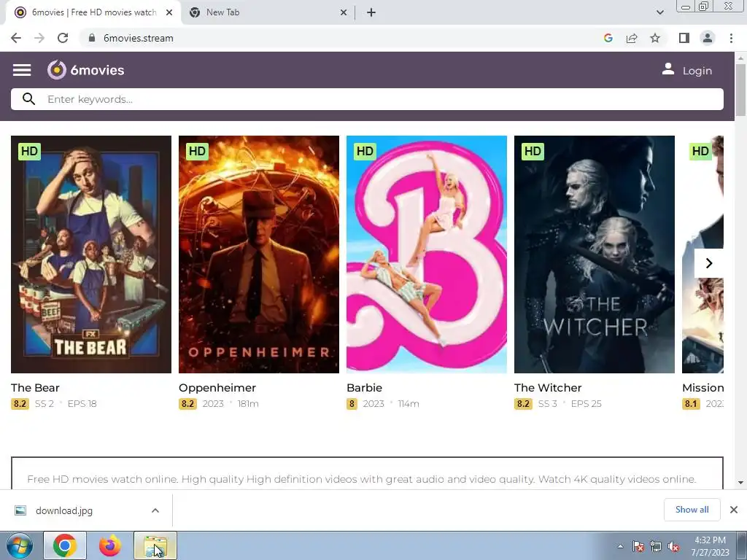Click HD badge on Oppenheimer poster
Viewport: 747px width, 560px height.
[x=197, y=152]
